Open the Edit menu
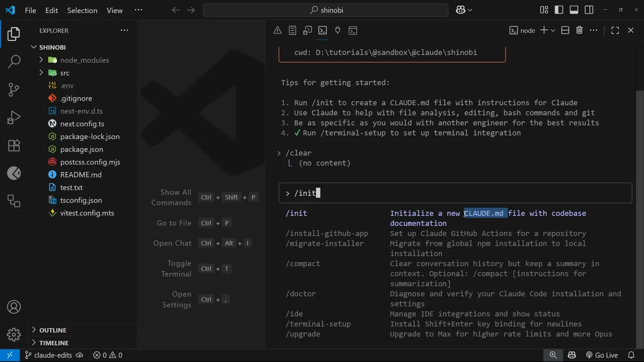 [52, 10]
